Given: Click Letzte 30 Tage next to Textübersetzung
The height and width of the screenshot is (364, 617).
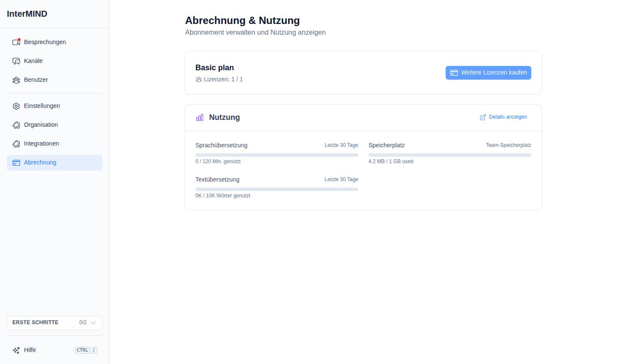Looking at the screenshot, I should (x=341, y=179).
